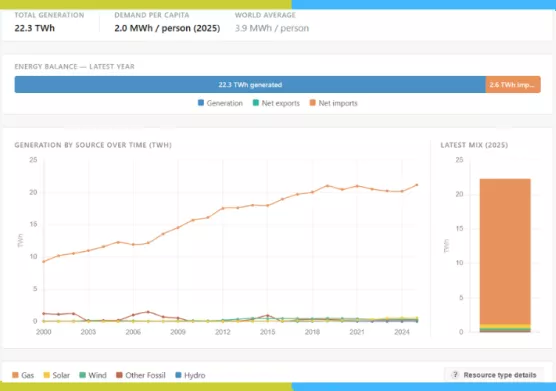Toggle the Gas series in the legend
The width and height of the screenshot is (556, 391).
point(23,375)
